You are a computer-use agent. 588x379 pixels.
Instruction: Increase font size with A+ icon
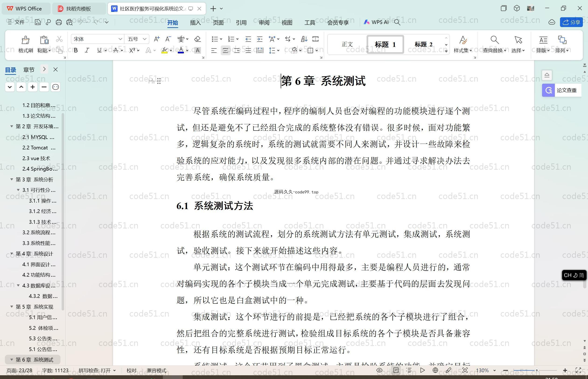click(157, 39)
